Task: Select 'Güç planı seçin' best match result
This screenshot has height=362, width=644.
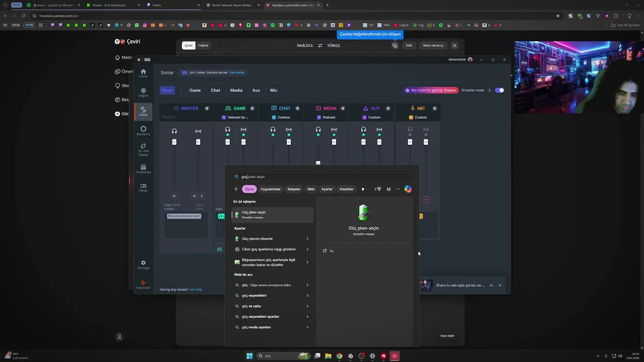Action: pyautogui.click(x=272, y=215)
